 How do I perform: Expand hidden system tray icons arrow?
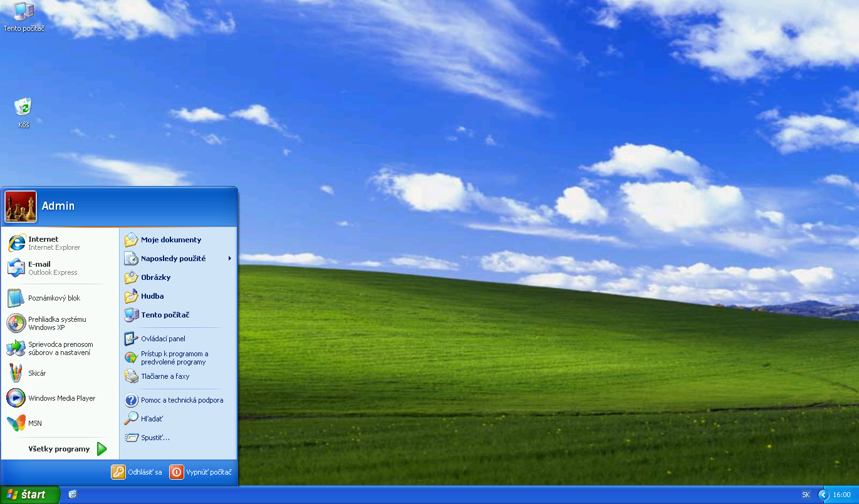[x=823, y=495]
